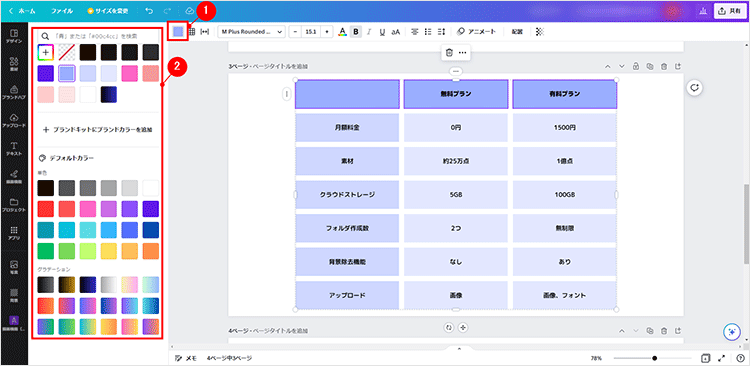Open the ブランドハブ sidebar panel
750x366 pixels.
pyautogui.click(x=14, y=92)
